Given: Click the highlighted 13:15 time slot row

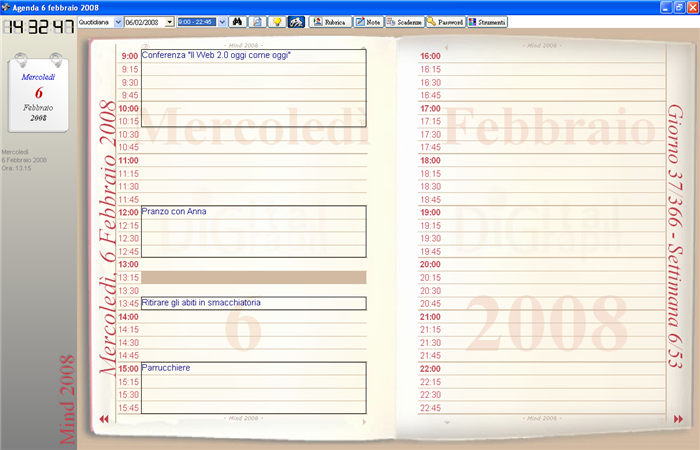Looking at the screenshot, I should coord(254,277).
